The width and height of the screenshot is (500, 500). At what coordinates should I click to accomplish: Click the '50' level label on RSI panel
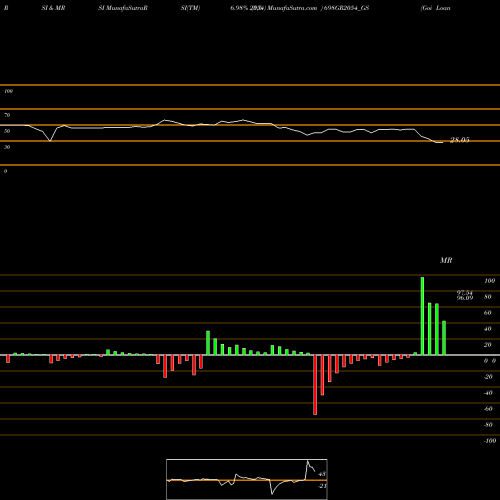click(x=7, y=131)
